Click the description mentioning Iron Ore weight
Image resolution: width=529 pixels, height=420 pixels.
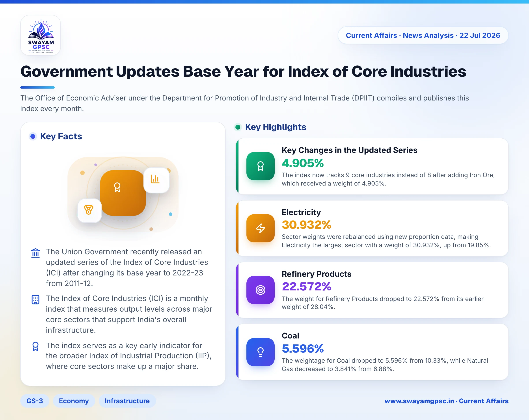click(388, 179)
